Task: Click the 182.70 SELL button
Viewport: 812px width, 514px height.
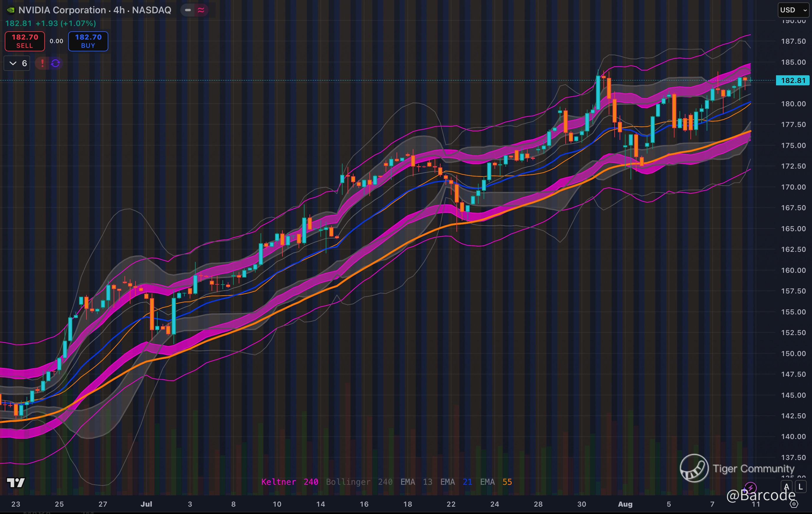Action: [x=24, y=41]
